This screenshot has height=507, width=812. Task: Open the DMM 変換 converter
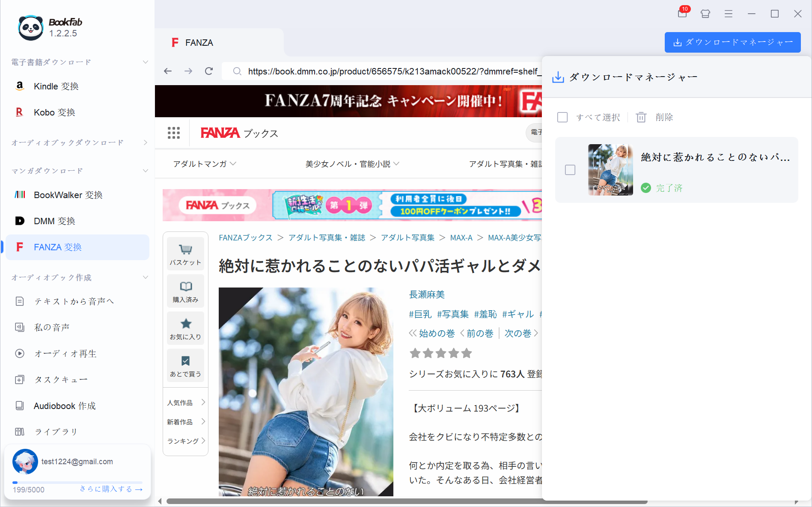click(x=54, y=221)
